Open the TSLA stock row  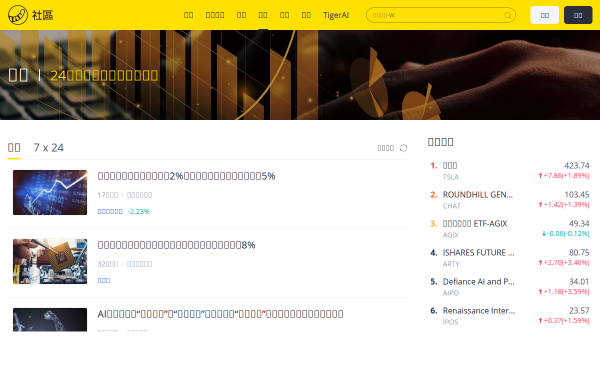coord(509,171)
